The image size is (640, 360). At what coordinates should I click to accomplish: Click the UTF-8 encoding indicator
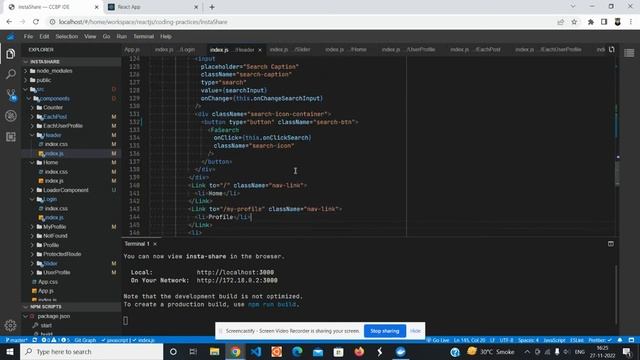pyautogui.click(x=507, y=340)
